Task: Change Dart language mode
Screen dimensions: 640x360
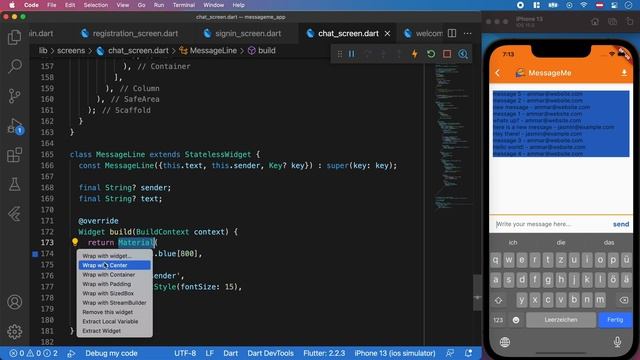Action: click(x=231, y=353)
